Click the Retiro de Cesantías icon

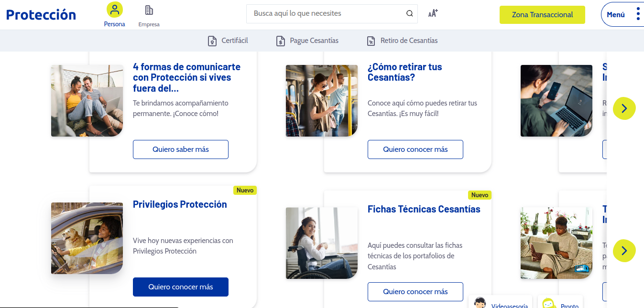point(371,41)
